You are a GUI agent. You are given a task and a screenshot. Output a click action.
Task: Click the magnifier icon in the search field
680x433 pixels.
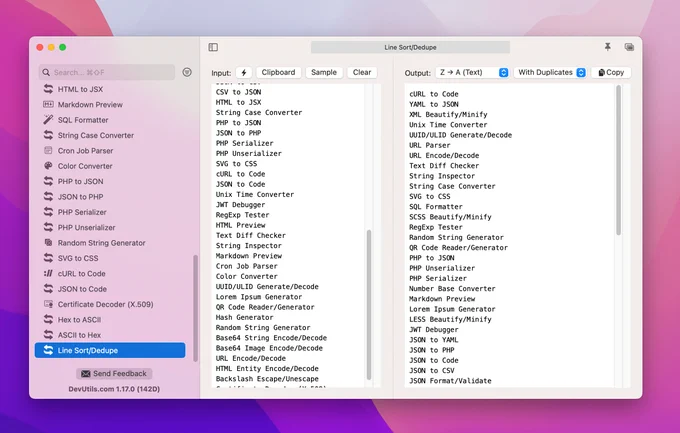point(46,72)
